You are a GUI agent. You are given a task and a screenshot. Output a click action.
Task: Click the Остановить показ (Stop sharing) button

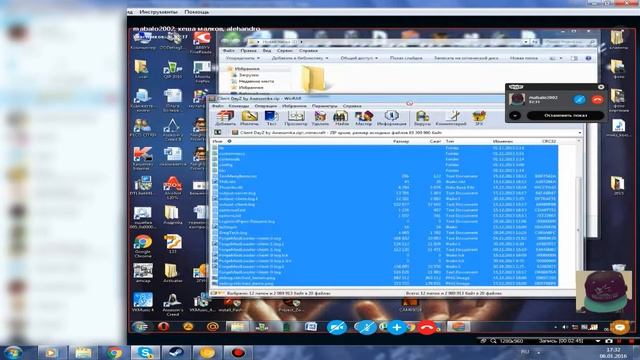tap(565, 116)
